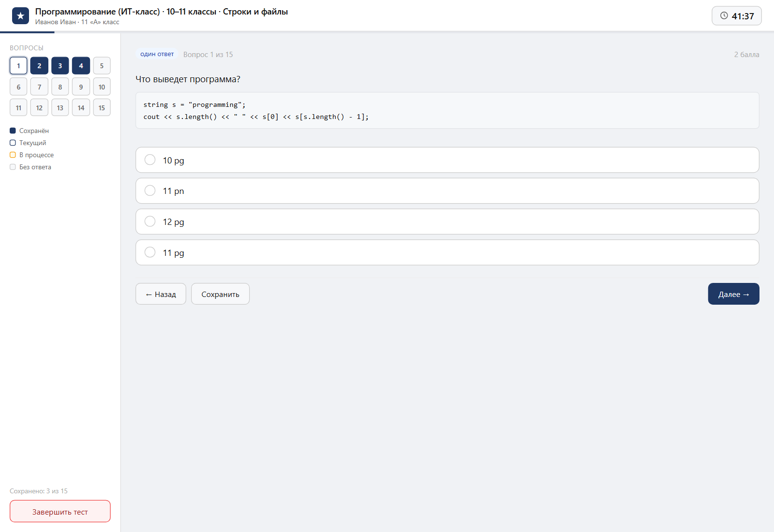The height and width of the screenshot is (532, 774).
Task: Open question 10
Action: pos(102,87)
